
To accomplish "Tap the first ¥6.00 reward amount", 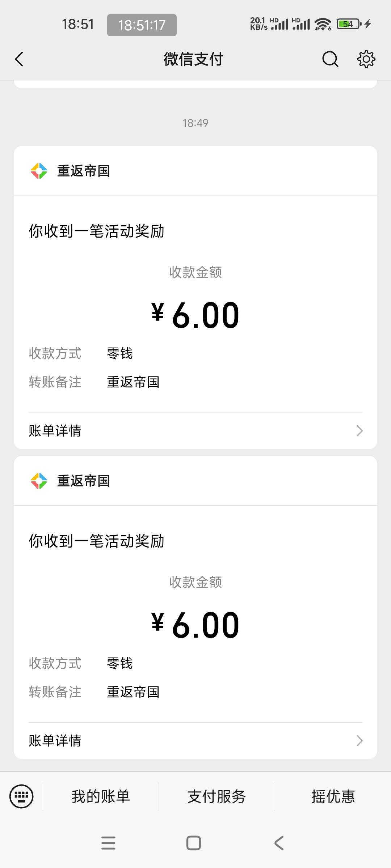I will (195, 315).
